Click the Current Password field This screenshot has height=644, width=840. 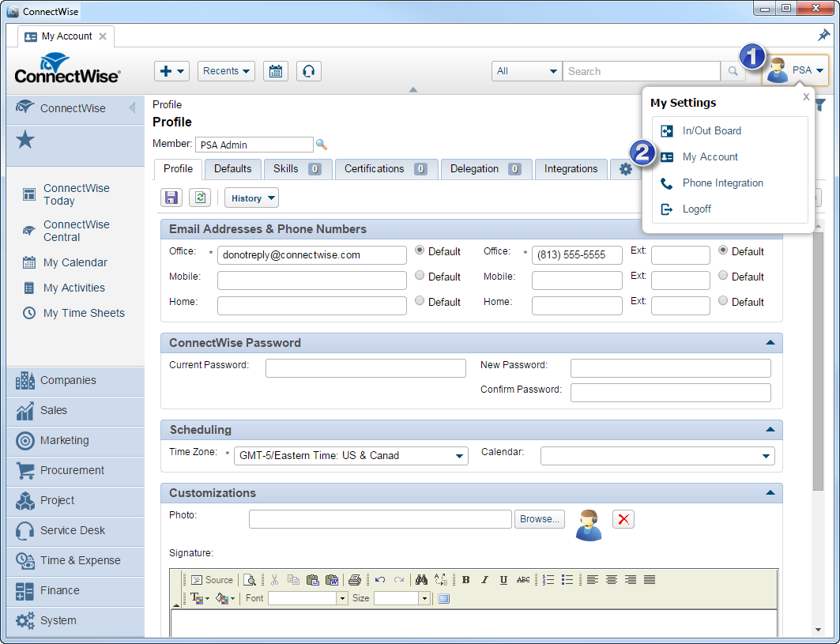coord(365,368)
